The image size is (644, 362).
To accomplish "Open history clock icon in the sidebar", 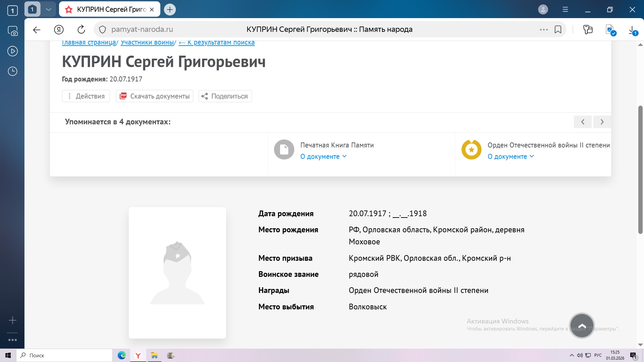I will [13, 71].
